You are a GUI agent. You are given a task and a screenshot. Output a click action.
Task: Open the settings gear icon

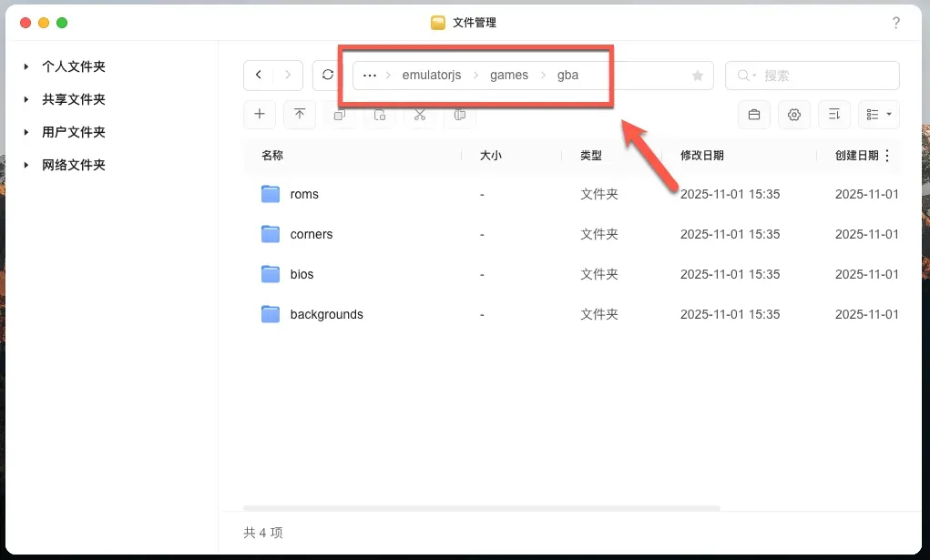click(x=794, y=115)
